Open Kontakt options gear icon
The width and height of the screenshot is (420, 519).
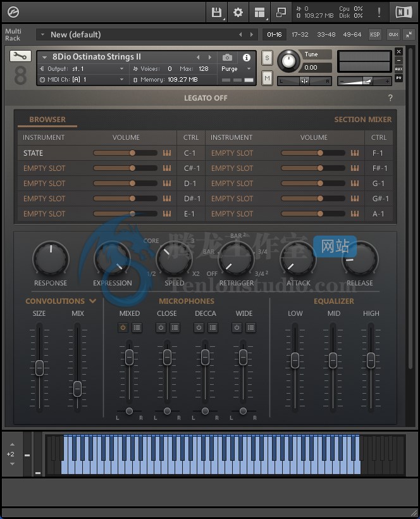pyautogui.click(x=238, y=13)
